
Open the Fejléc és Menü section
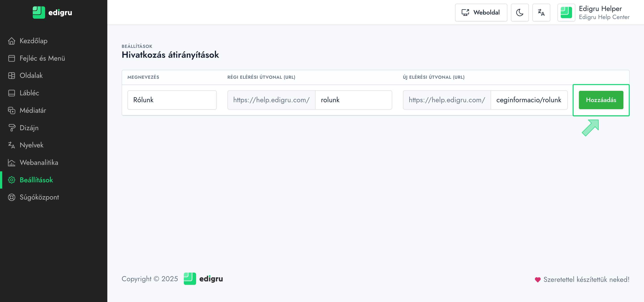[x=42, y=58]
